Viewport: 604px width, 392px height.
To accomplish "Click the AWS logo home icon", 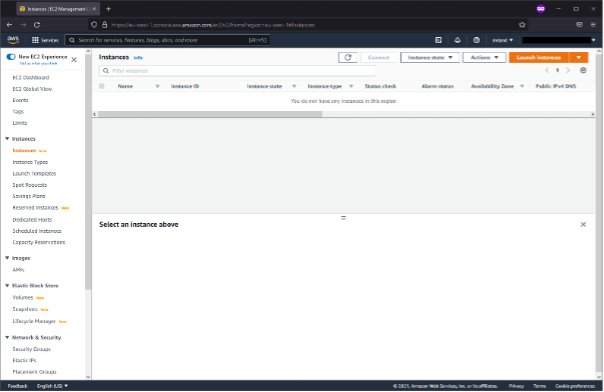I will [x=13, y=40].
